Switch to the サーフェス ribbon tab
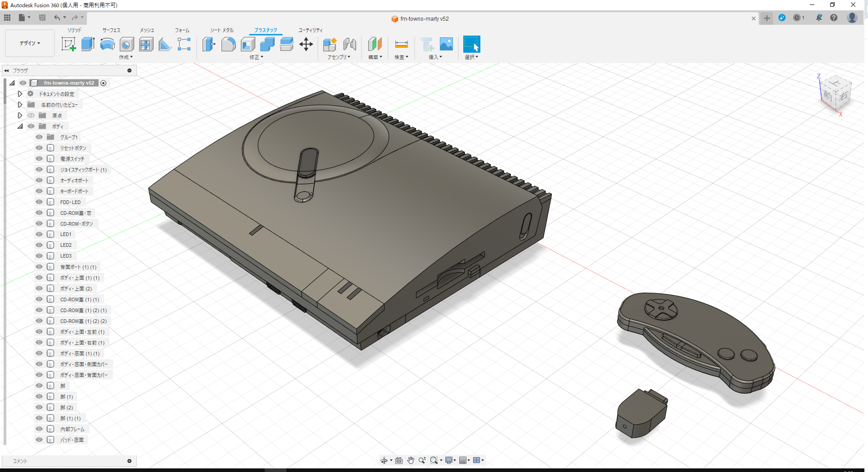The width and height of the screenshot is (868, 472). tap(111, 30)
